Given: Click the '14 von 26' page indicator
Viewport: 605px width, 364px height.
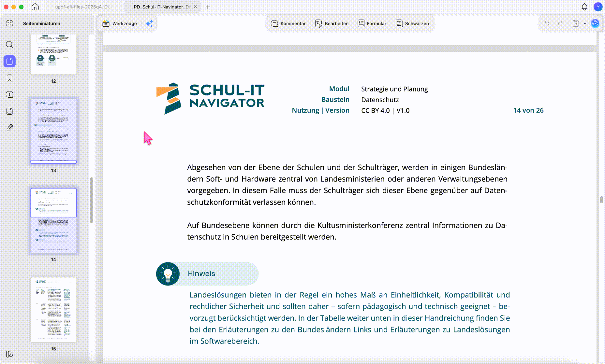Looking at the screenshot, I should tap(528, 110).
